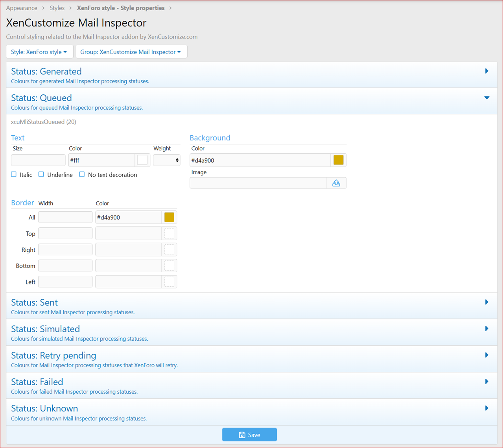Click the Bottom border Width field
This screenshot has height=448, width=503.
[65, 265]
